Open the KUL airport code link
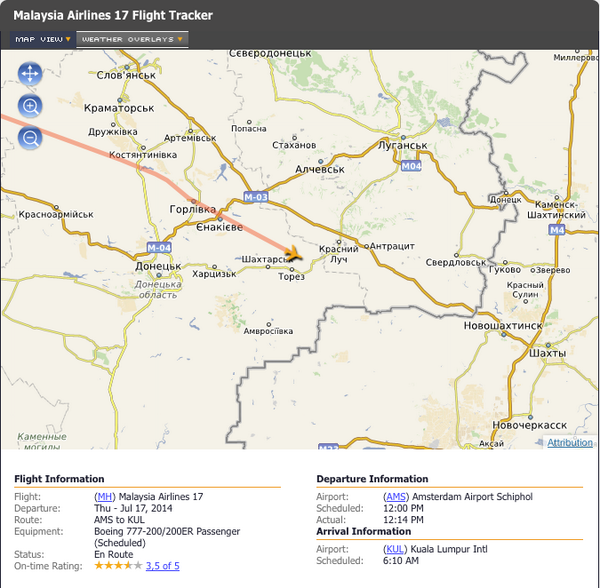Image resolution: width=600 pixels, height=588 pixels. coord(395,549)
